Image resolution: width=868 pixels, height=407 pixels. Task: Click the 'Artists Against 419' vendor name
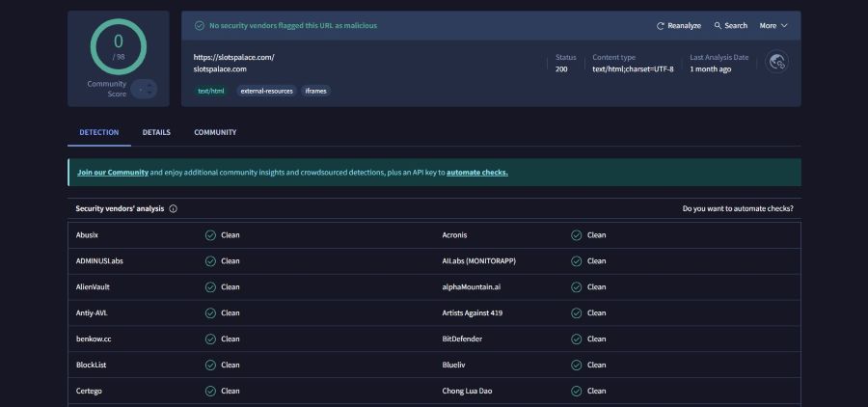tap(473, 313)
